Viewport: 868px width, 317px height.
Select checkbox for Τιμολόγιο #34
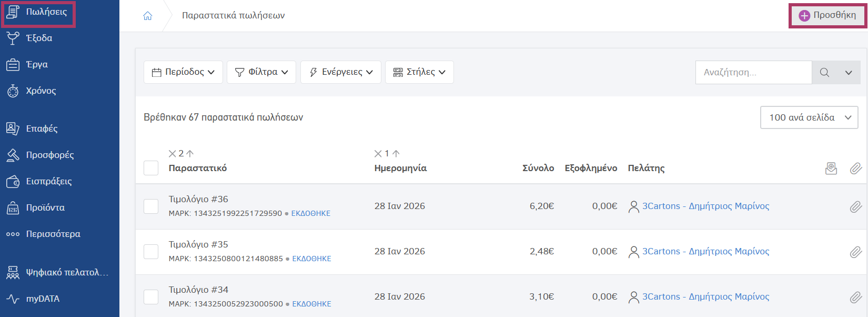pos(151,297)
